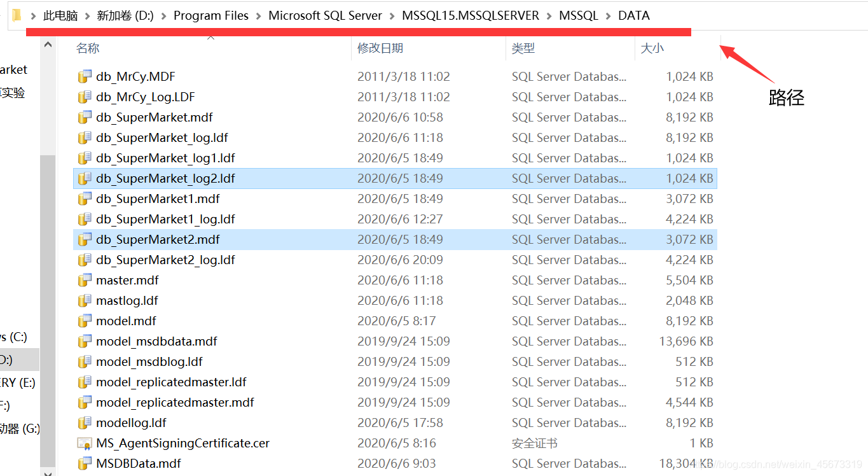868x476 pixels.
Task: Expand chevron after Program Files in path
Action: click(x=259, y=15)
